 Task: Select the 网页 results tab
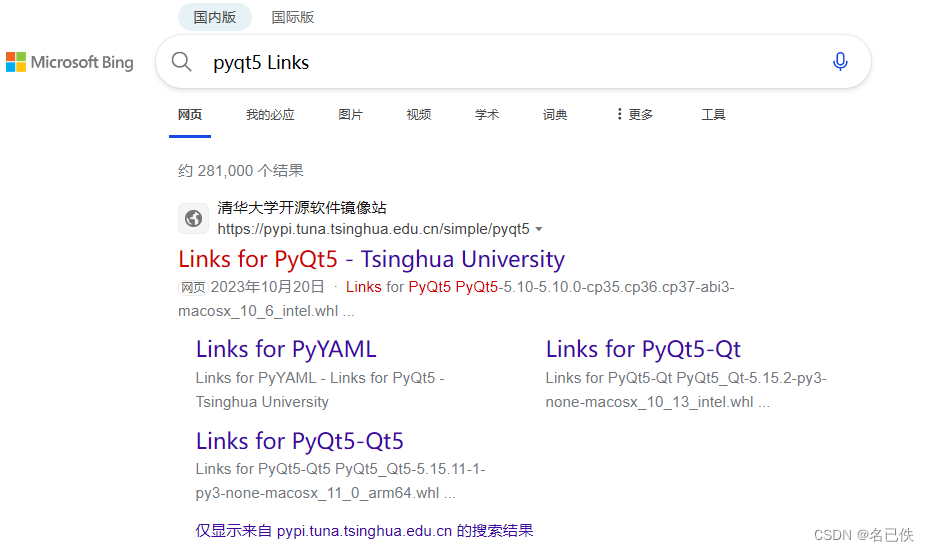pos(190,115)
